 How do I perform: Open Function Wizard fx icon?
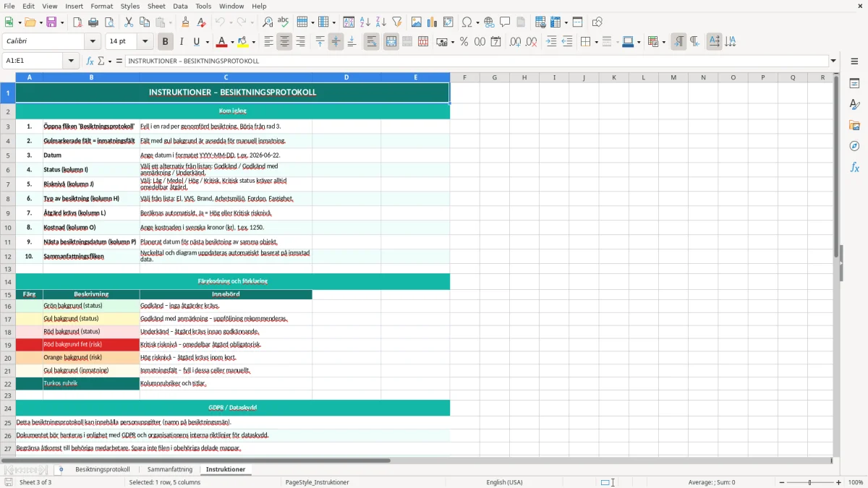[x=90, y=61]
